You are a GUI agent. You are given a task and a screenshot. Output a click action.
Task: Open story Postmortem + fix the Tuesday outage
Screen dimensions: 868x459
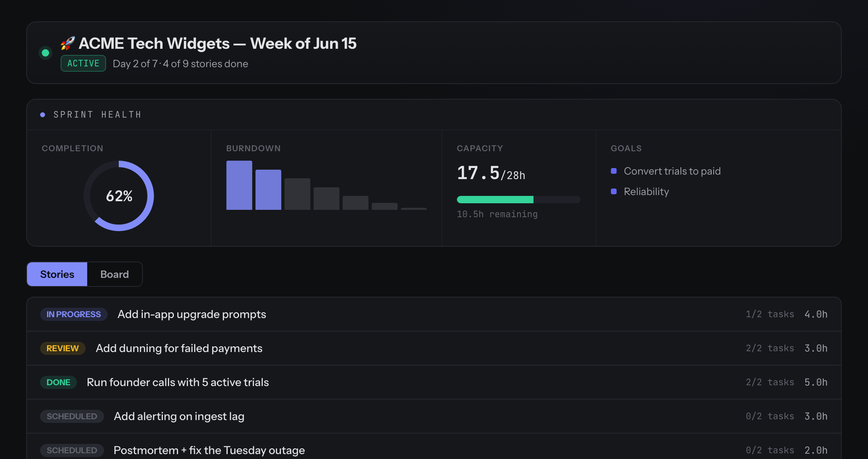(434, 447)
